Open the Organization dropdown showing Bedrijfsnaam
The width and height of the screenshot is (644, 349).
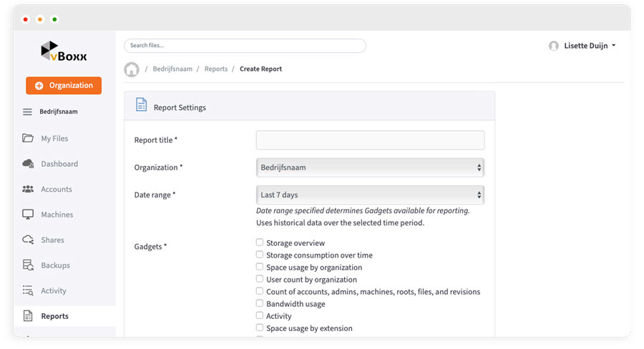click(370, 167)
